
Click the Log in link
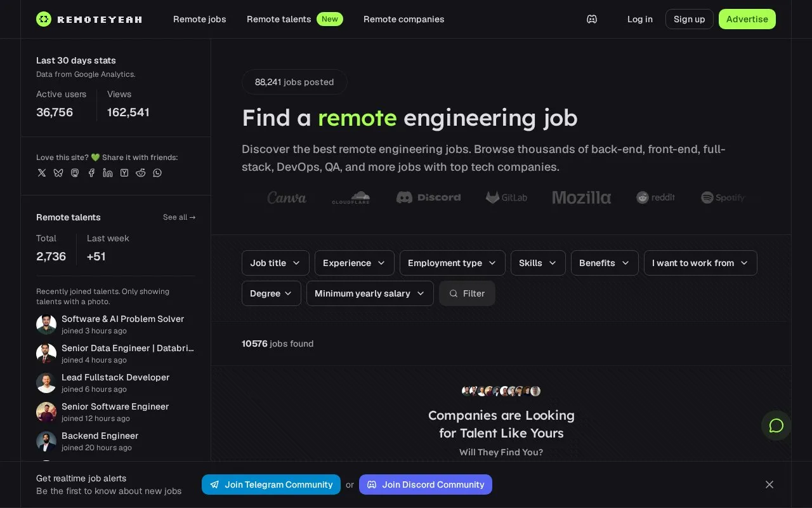tap(640, 19)
